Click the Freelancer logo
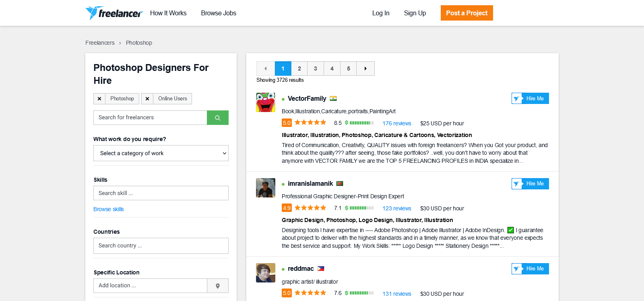The height and width of the screenshot is (301, 644). (114, 13)
